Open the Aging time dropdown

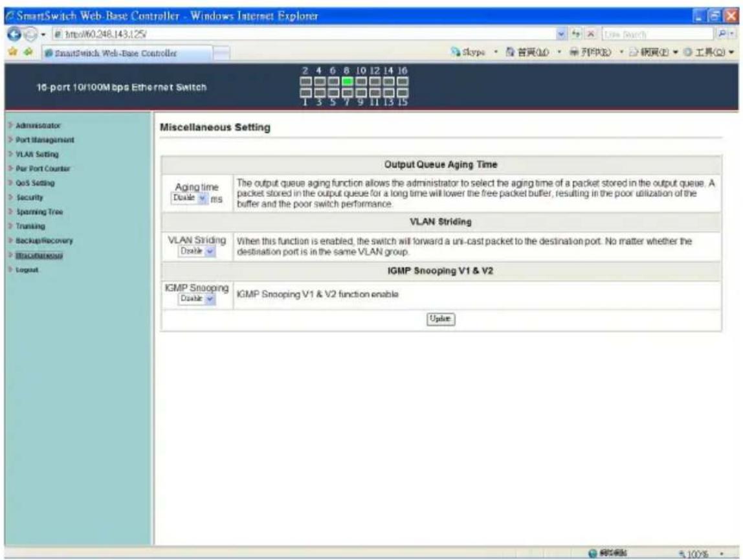coord(190,198)
